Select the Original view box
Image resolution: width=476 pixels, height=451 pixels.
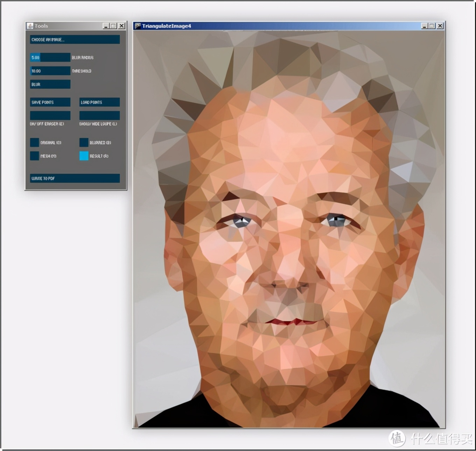click(x=34, y=142)
